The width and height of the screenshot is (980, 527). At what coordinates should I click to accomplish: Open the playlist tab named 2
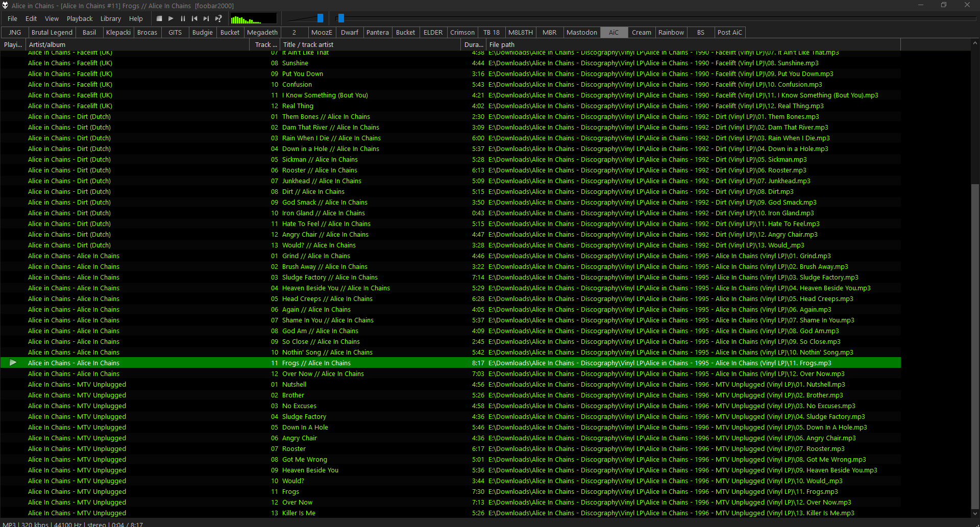[x=294, y=33]
